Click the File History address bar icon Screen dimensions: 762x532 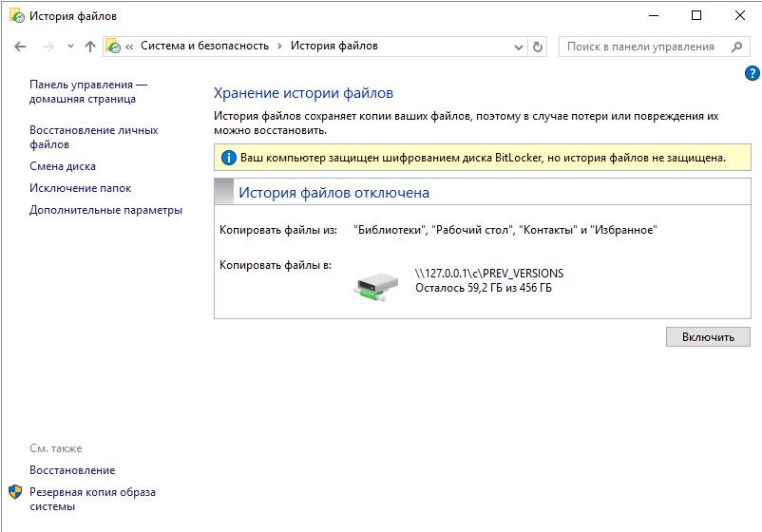coord(113,47)
